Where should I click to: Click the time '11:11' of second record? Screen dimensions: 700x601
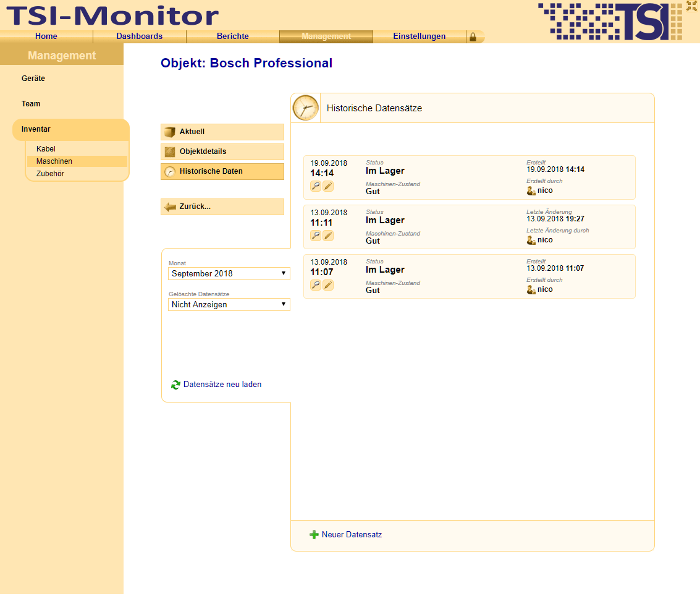click(x=321, y=223)
